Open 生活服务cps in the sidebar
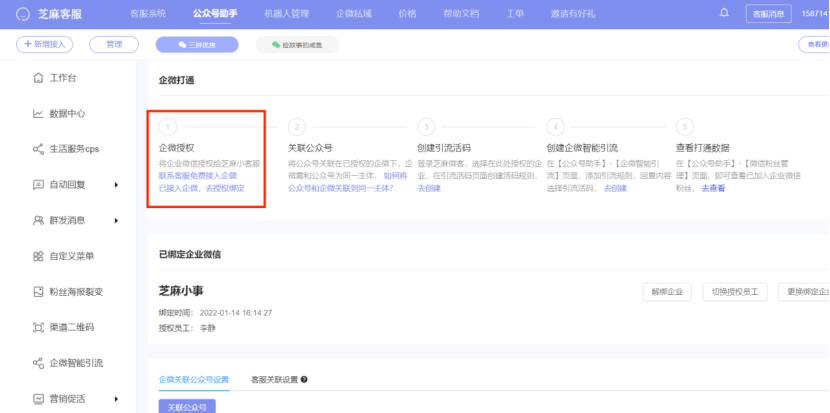830x413 pixels. click(74, 149)
